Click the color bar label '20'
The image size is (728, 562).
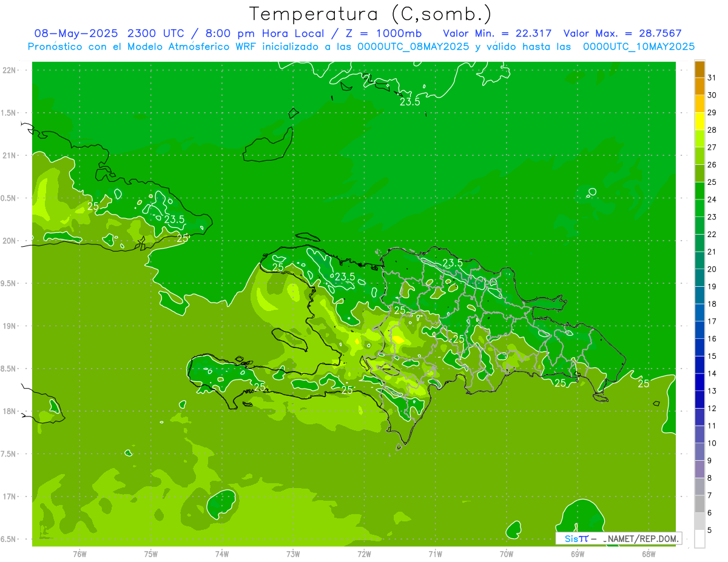712,269
